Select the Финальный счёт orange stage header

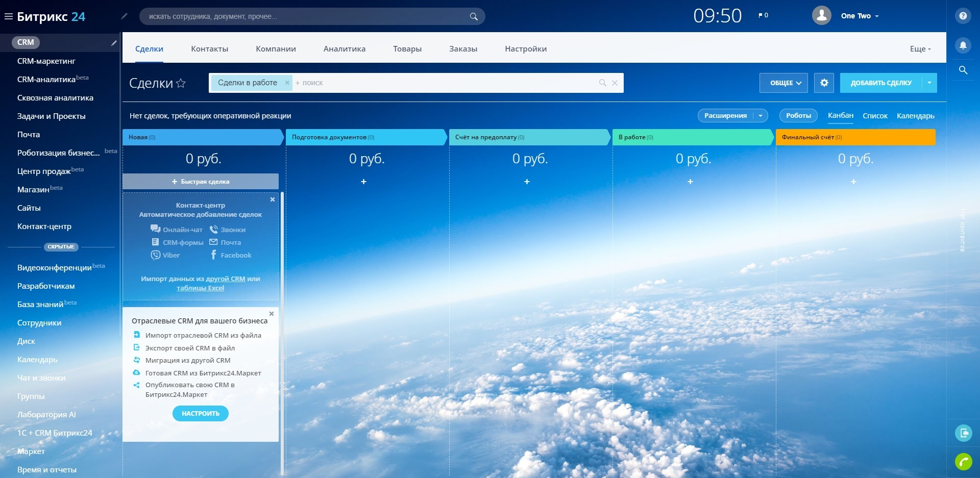coord(855,137)
